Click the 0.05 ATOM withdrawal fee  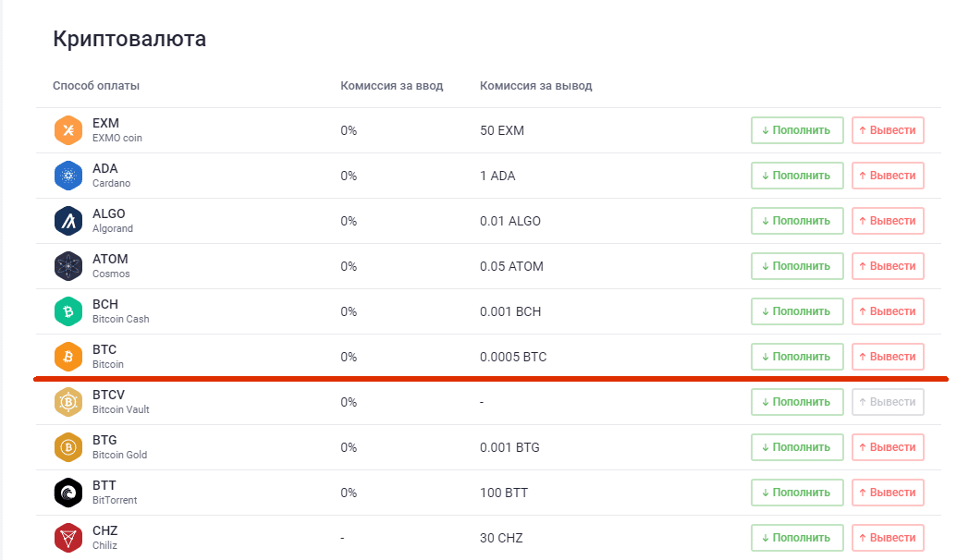click(511, 266)
